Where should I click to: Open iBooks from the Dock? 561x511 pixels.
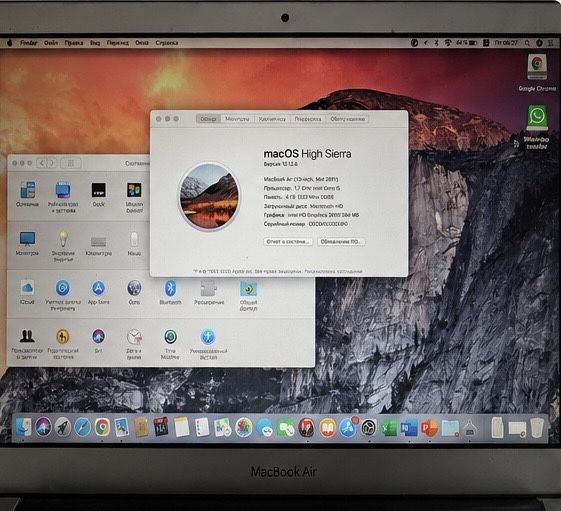327,427
